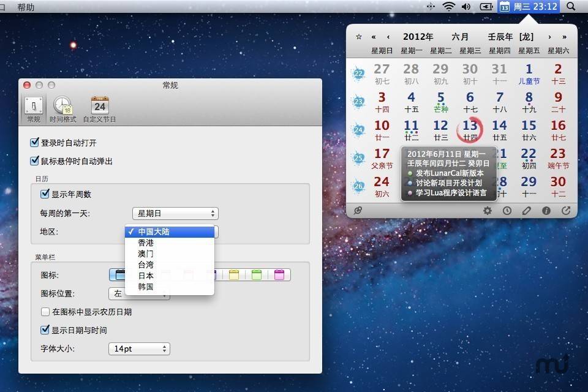Click 六月 month label in calendar
588x392 pixels.
pyautogui.click(x=460, y=37)
